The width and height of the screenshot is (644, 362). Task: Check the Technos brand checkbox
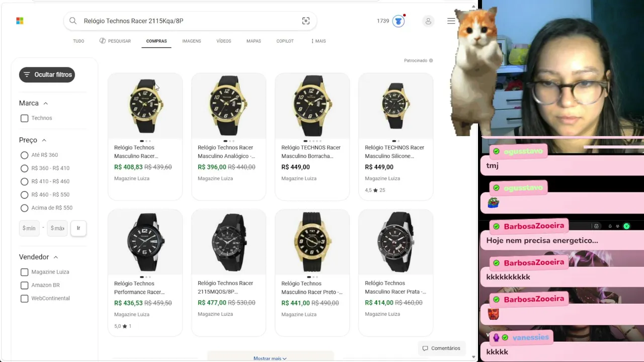point(24,118)
